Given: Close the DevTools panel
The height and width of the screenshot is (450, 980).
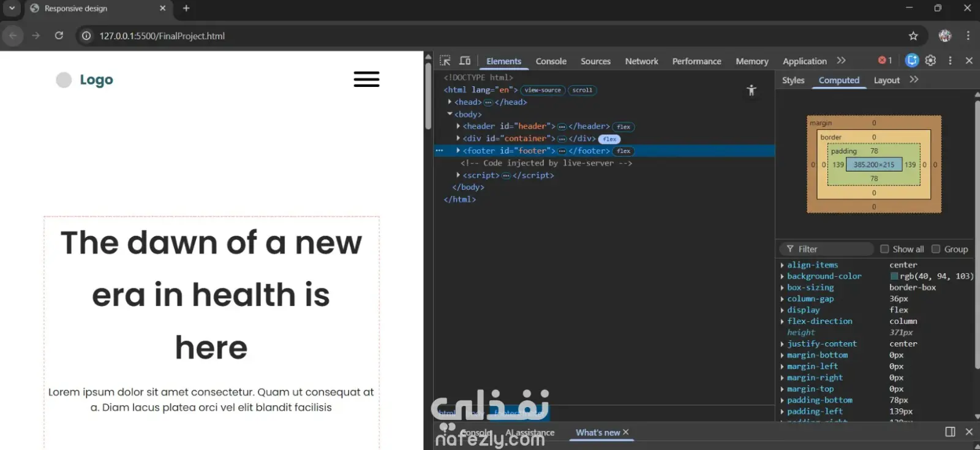Looking at the screenshot, I should pyautogui.click(x=969, y=60).
